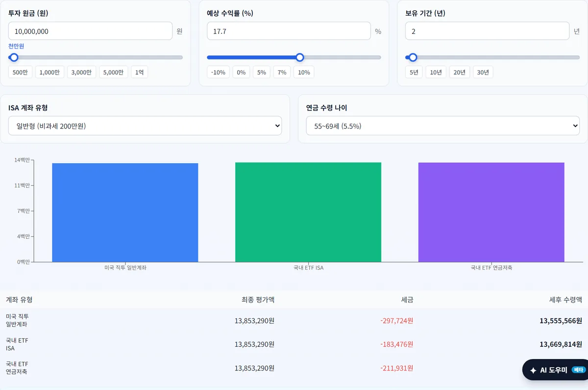Click the 7백만 y-axis label
Screen dimensions: 588x390
pyautogui.click(x=23, y=211)
